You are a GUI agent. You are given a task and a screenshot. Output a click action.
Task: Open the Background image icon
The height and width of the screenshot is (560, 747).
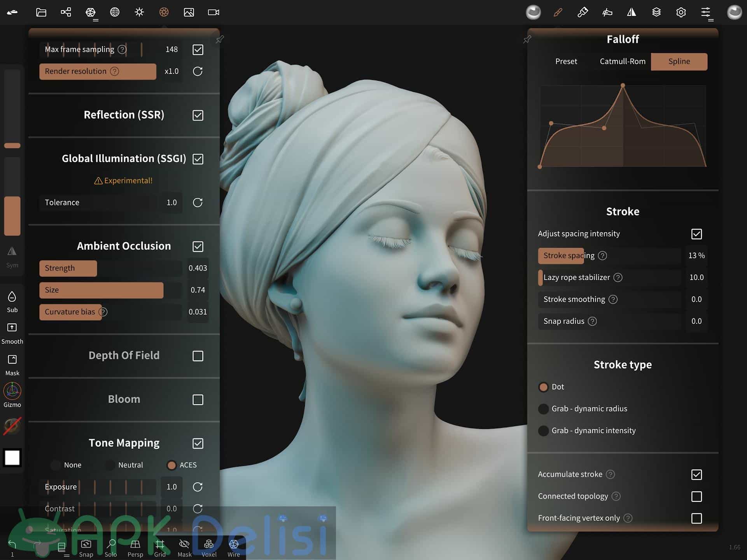(189, 12)
